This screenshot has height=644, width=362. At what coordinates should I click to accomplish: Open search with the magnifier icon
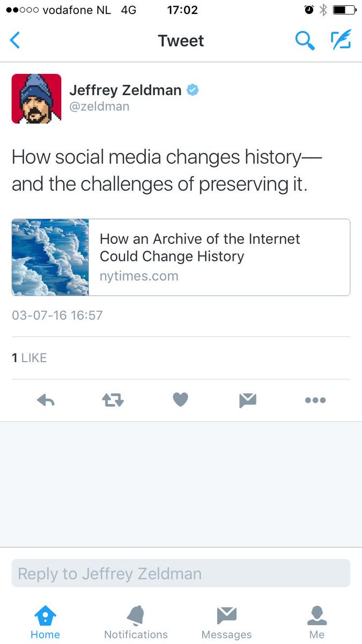(305, 41)
